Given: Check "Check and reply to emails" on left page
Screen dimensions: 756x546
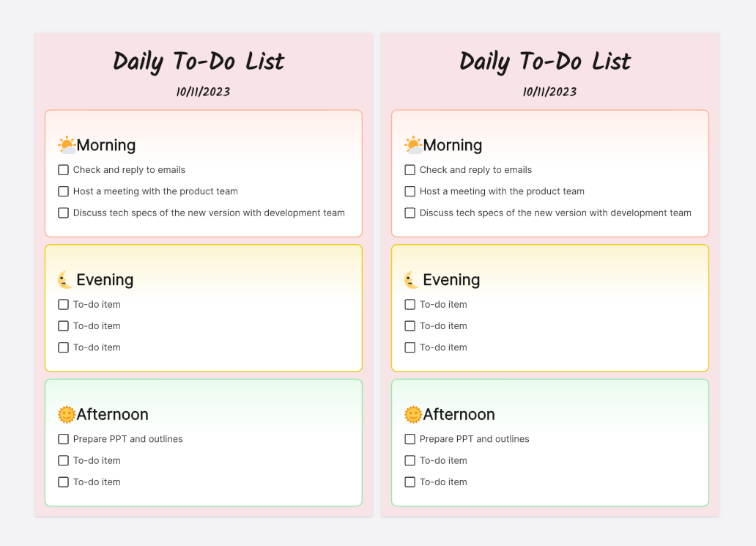Looking at the screenshot, I should [x=64, y=170].
